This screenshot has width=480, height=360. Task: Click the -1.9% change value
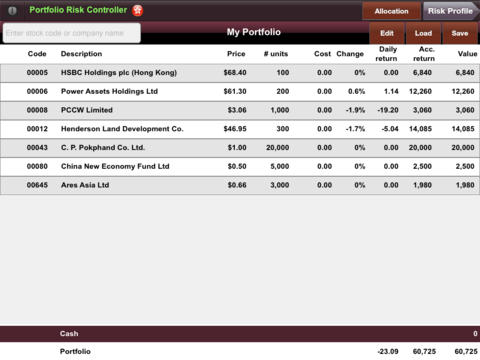coord(355,110)
